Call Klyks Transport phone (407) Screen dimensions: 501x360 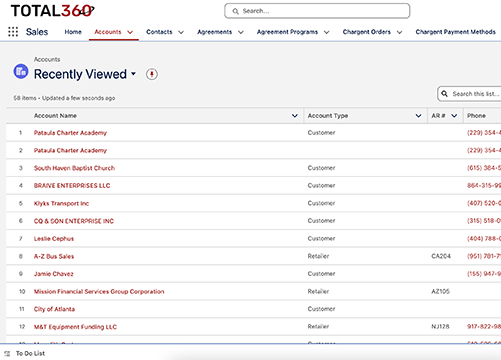tap(484, 203)
